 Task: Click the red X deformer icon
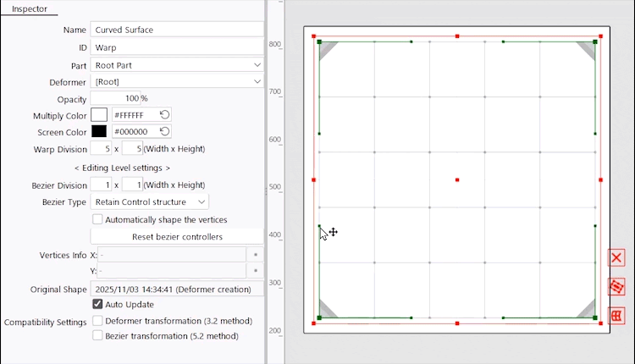pos(616,257)
